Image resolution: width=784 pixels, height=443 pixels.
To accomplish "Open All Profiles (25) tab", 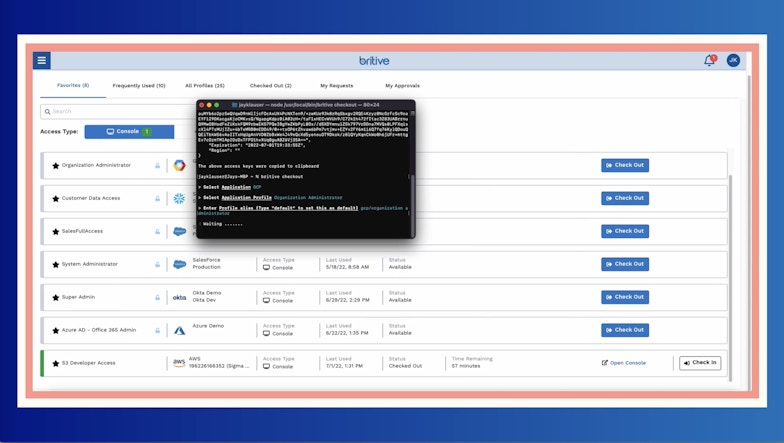I will click(x=204, y=86).
